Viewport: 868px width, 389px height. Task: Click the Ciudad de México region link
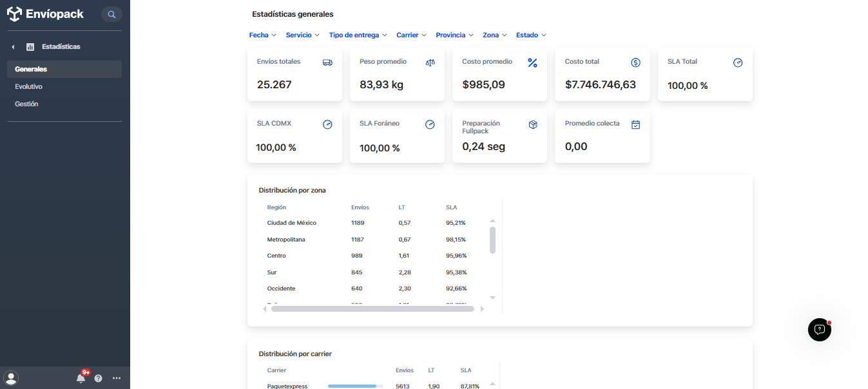(x=291, y=222)
